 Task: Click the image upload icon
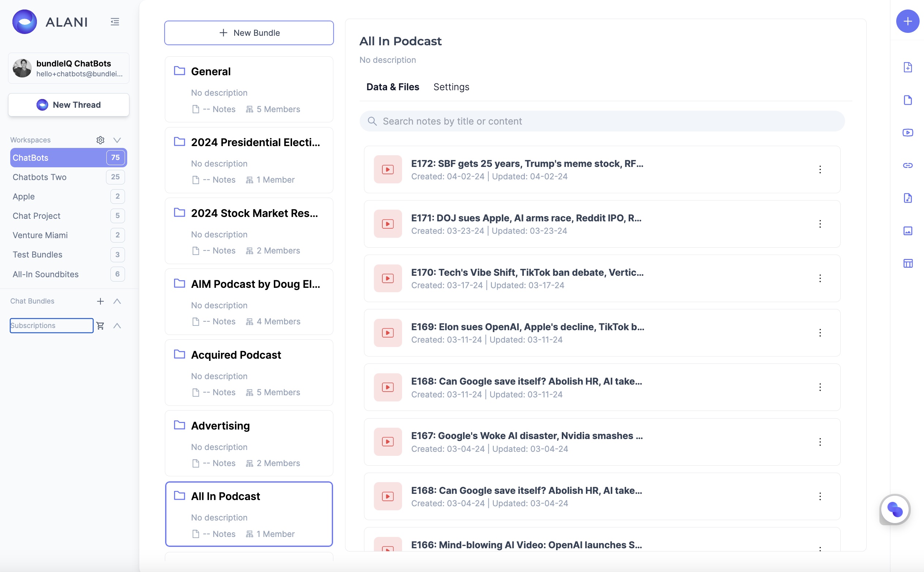click(907, 231)
